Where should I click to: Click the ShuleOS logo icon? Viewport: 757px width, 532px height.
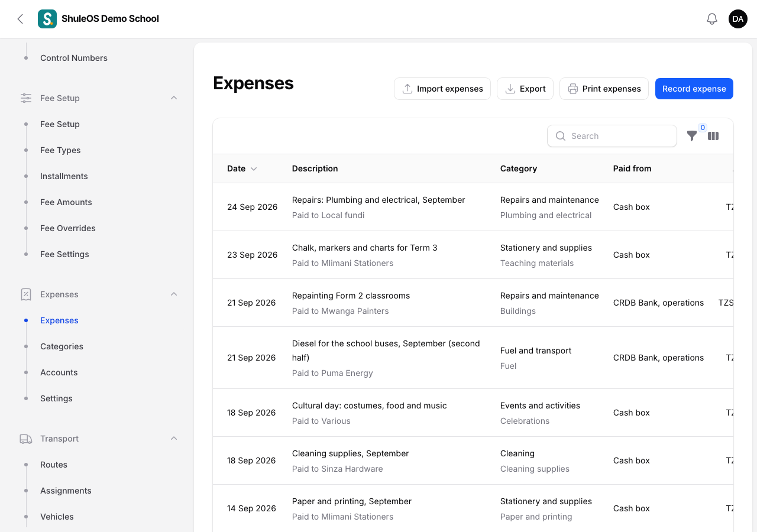tap(47, 19)
